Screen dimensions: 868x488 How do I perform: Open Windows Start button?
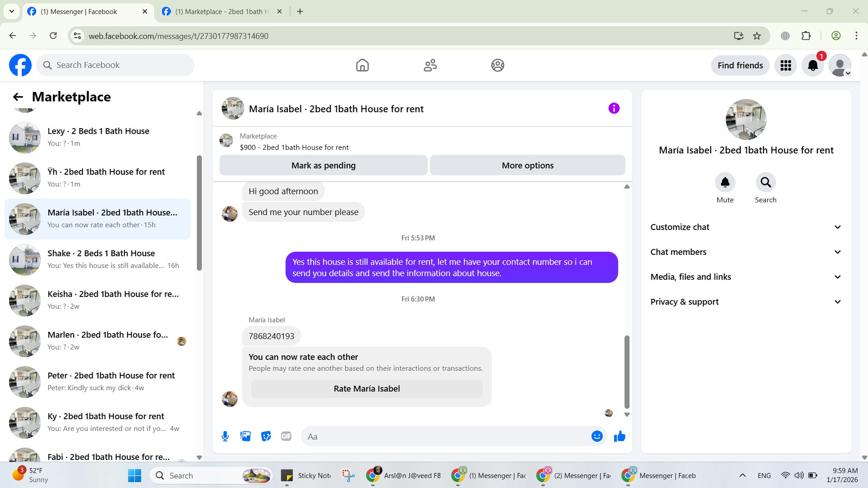point(134,476)
